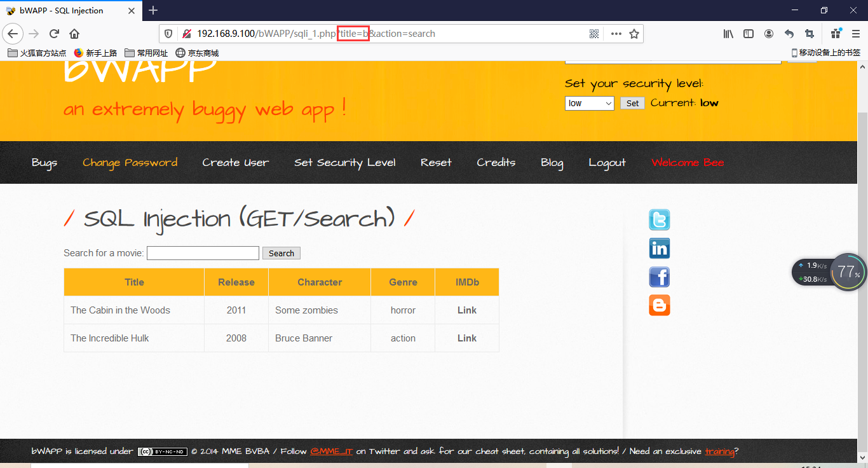
Task: Expand the page actions ellipsis menu
Action: point(616,34)
